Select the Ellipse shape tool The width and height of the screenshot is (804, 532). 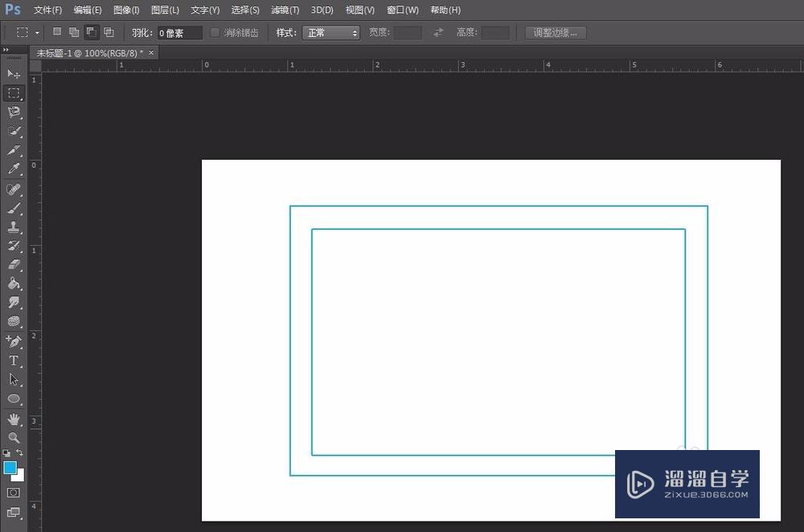(14, 399)
